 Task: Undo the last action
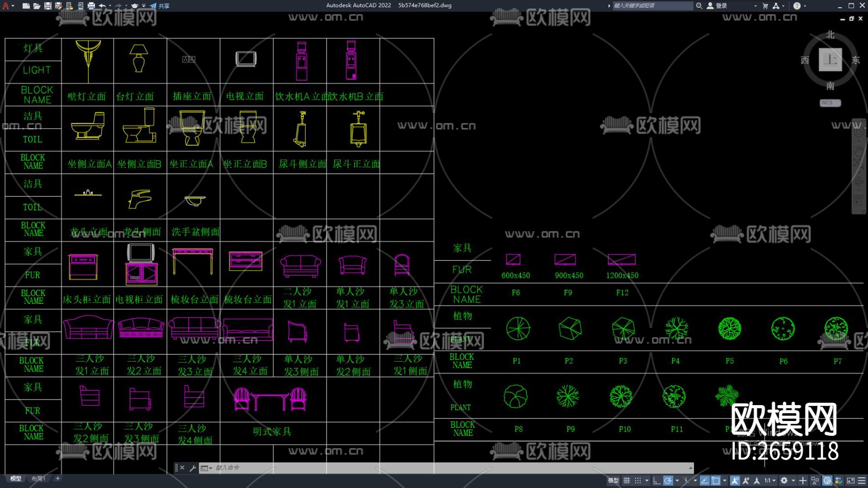(102, 6)
